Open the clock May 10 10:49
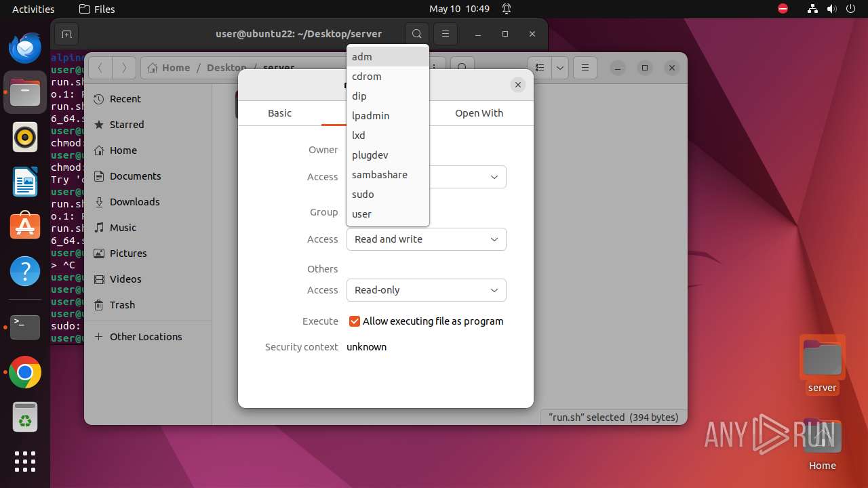The height and width of the screenshot is (488, 868). pos(459,9)
